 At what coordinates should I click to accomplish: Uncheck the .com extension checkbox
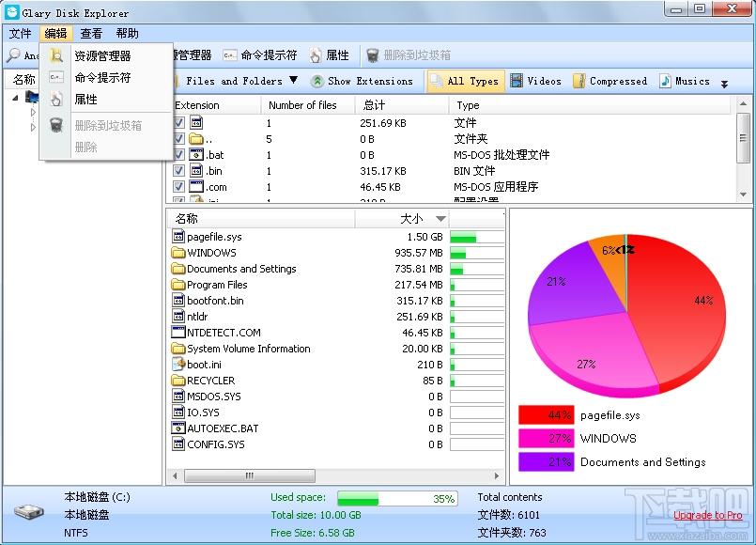click(x=178, y=187)
